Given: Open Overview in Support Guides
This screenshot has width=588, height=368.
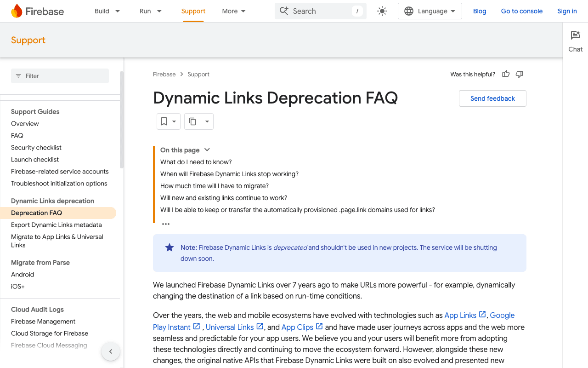Looking at the screenshot, I should 25,124.
